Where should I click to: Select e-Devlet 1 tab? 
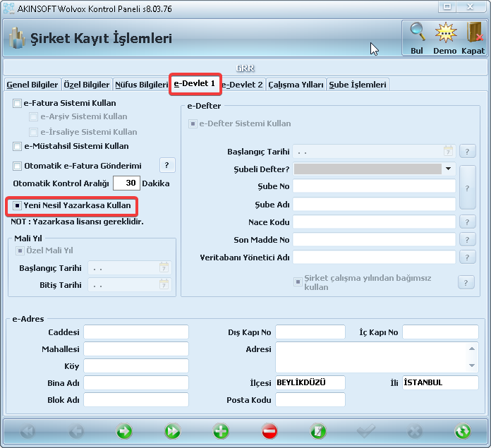(x=195, y=83)
